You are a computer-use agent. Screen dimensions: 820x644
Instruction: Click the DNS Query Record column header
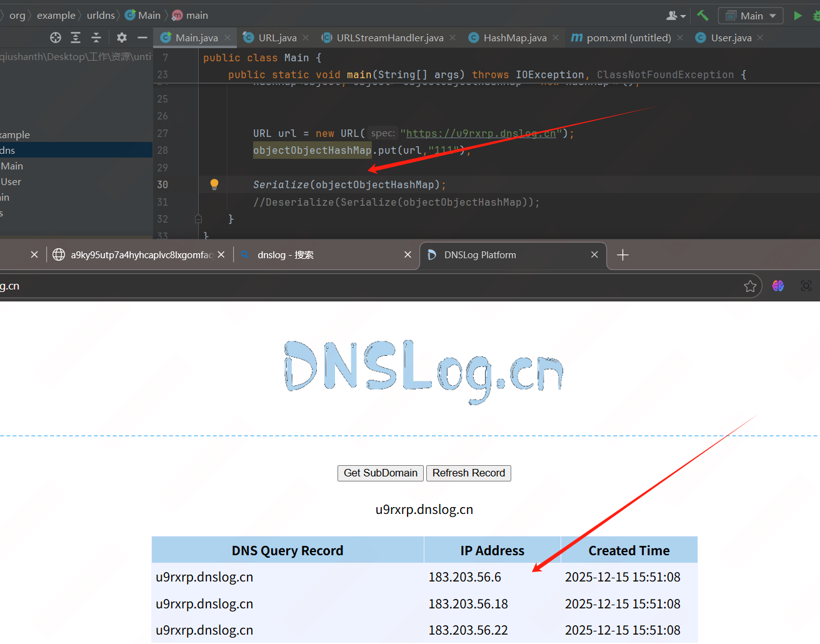[287, 550]
